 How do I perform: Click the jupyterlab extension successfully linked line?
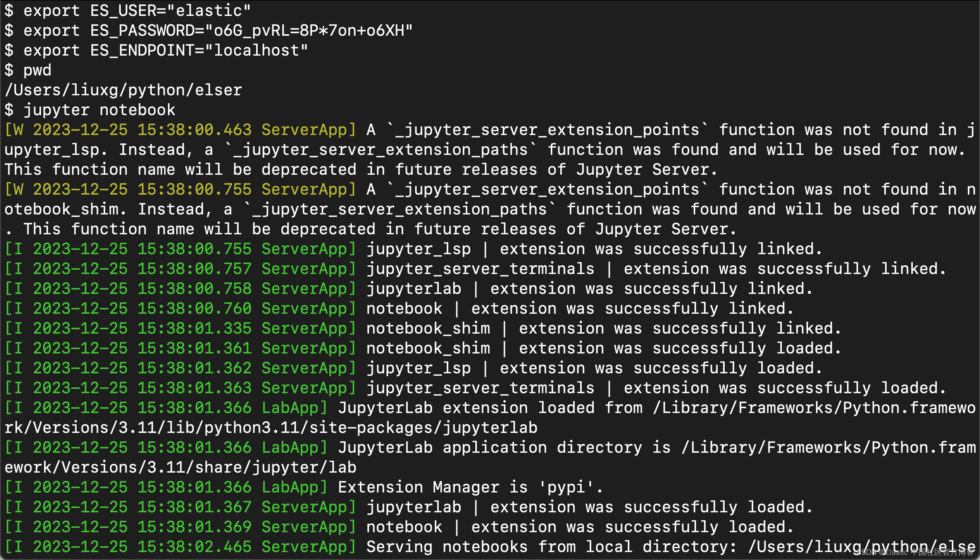click(589, 289)
